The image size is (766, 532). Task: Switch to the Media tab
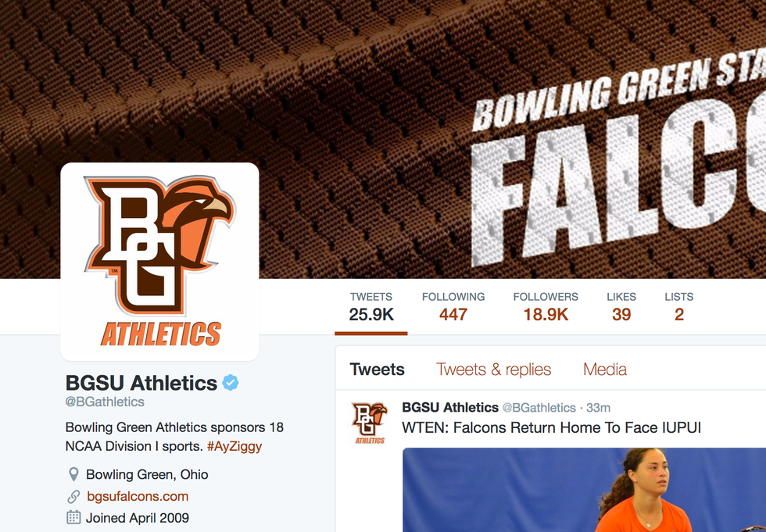(605, 370)
